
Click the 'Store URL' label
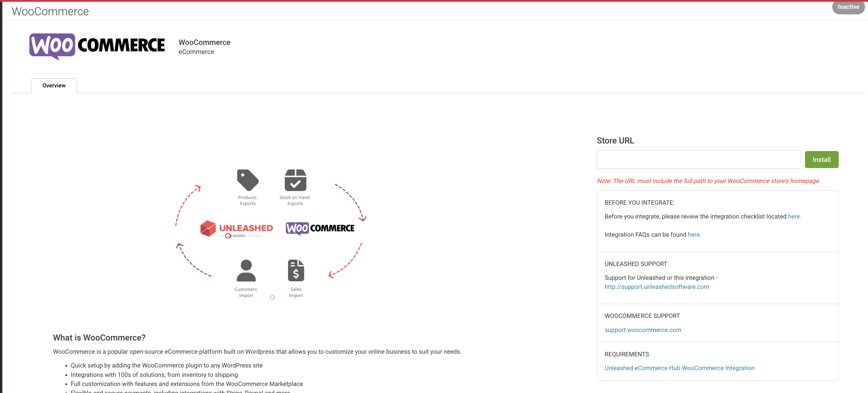click(x=615, y=141)
